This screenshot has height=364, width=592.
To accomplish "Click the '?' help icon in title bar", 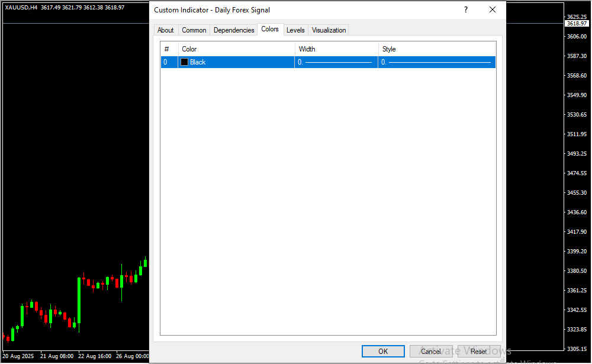I will point(466,9).
